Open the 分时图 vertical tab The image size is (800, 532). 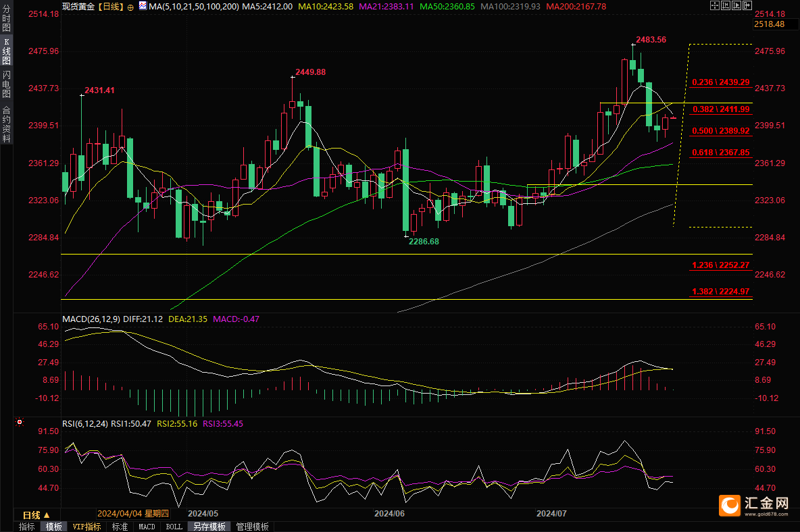point(6,18)
